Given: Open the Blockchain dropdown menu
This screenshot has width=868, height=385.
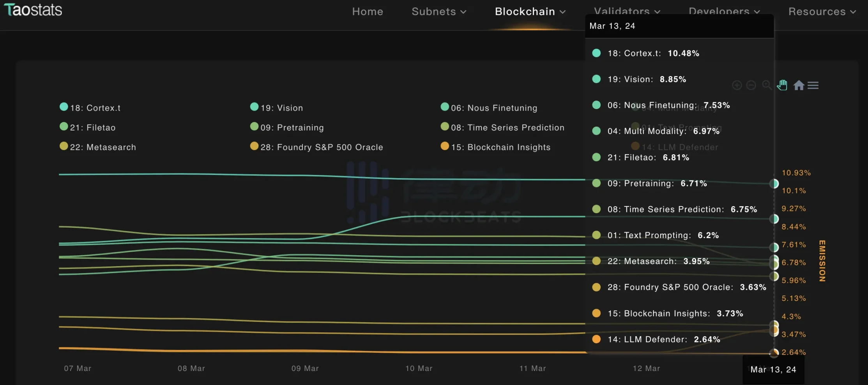Looking at the screenshot, I should tap(530, 12).
